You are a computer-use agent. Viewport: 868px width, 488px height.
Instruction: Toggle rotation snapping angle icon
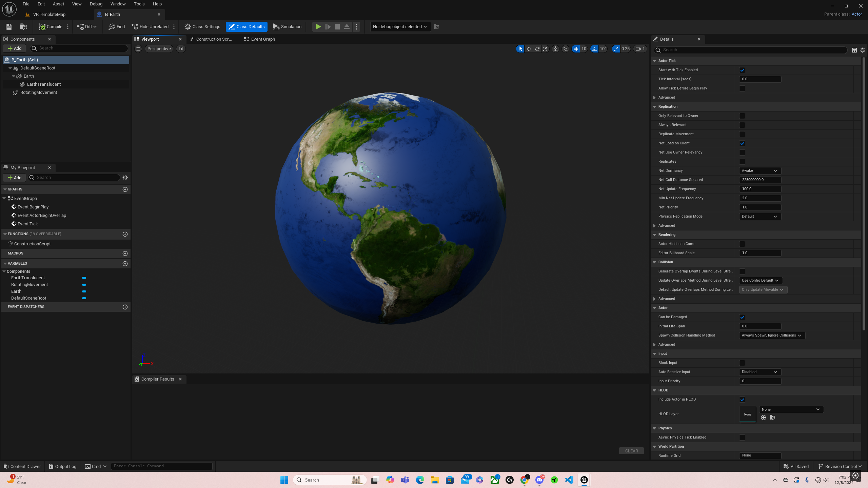click(x=594, y=49)
